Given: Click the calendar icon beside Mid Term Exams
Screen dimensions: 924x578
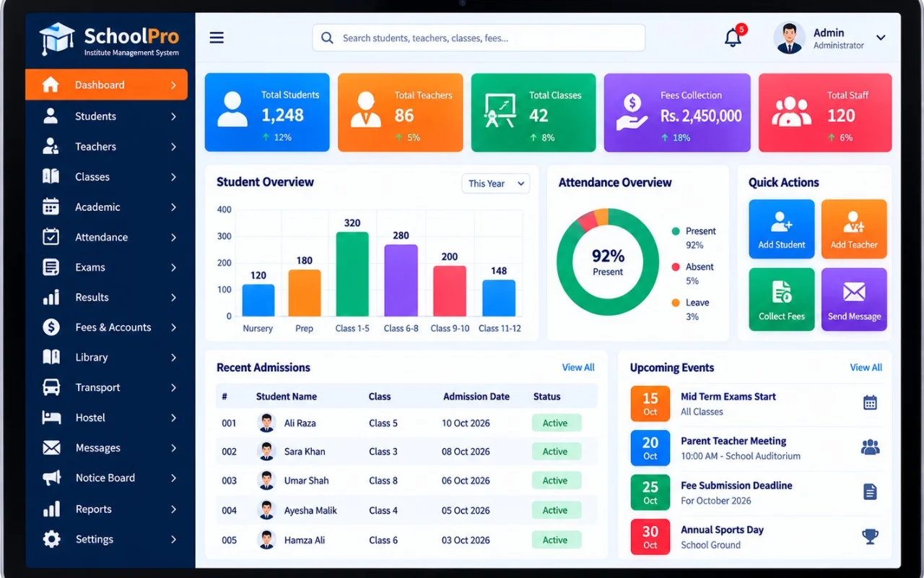Looking at the screenshot, I should click(x=870, y=403).
